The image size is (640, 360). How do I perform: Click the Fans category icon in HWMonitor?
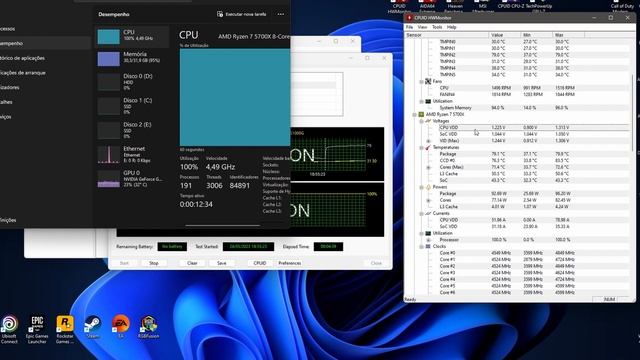(428, 82)
